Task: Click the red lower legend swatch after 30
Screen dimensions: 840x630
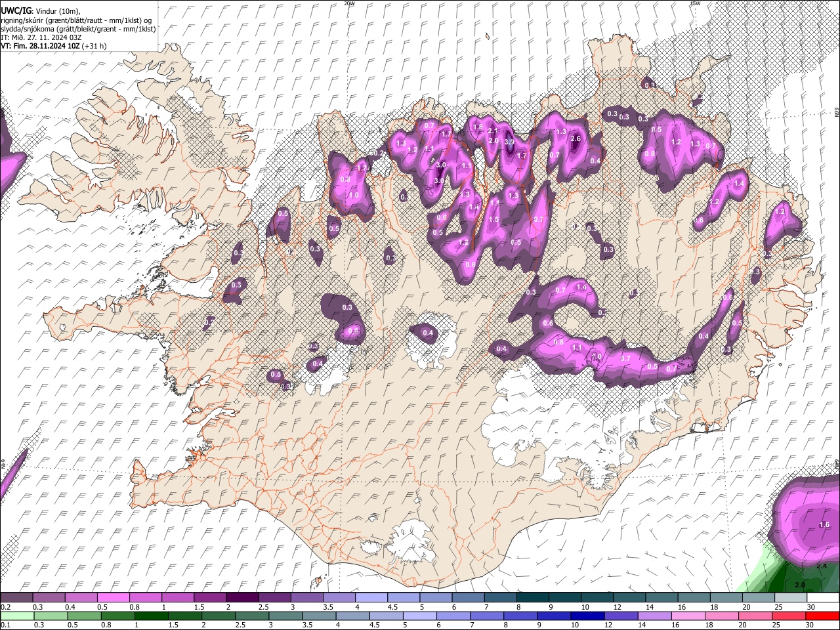Action: pyautogui.click(x=822, y=616)
